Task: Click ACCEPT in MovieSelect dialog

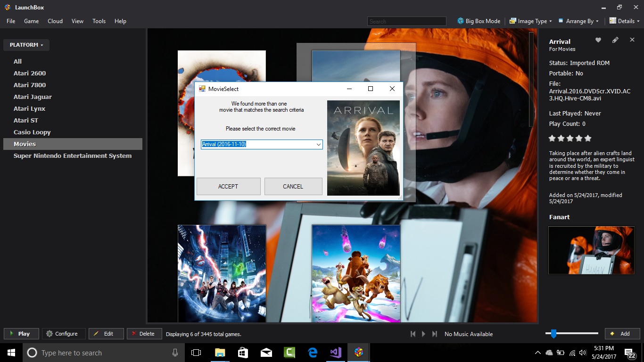Action: pyautogui.click(x=228, y=186)
